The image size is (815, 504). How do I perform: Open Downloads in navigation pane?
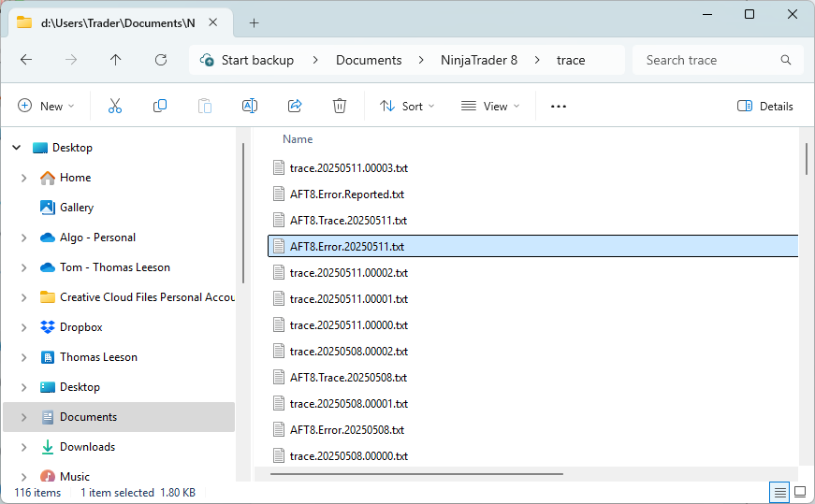(87, 447)
